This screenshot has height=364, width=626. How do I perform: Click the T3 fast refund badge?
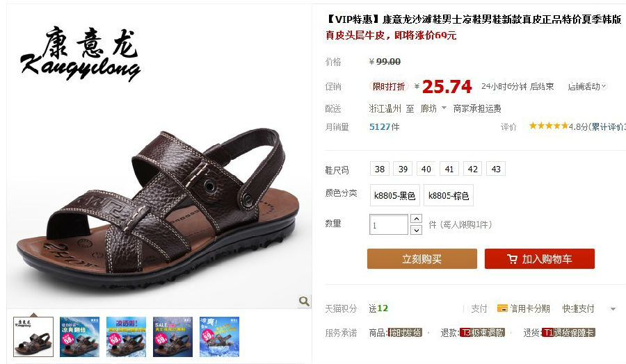[483, 333]
